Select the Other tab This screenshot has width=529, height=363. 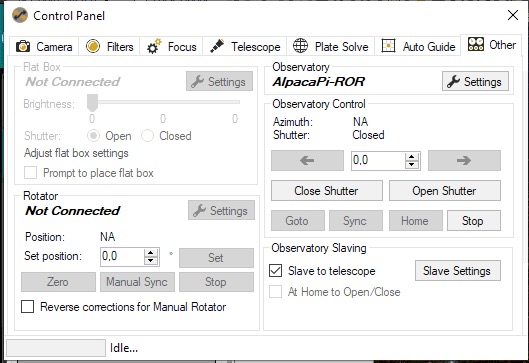(x=492, y=45)
